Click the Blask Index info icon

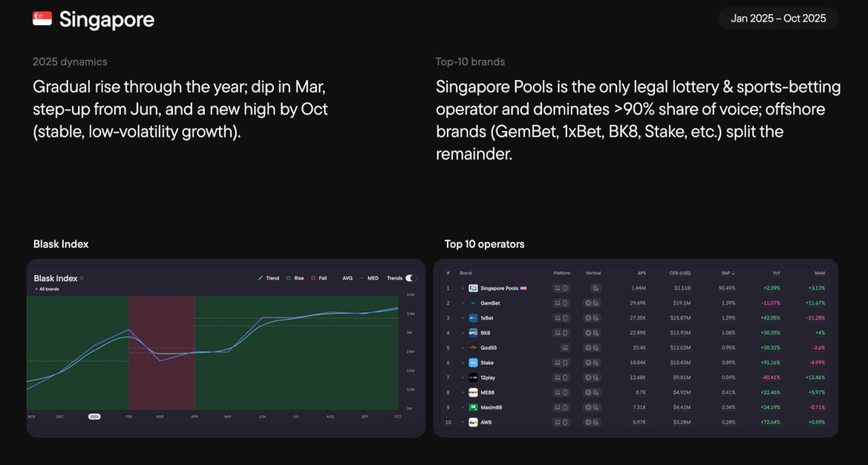pos(82,279)
